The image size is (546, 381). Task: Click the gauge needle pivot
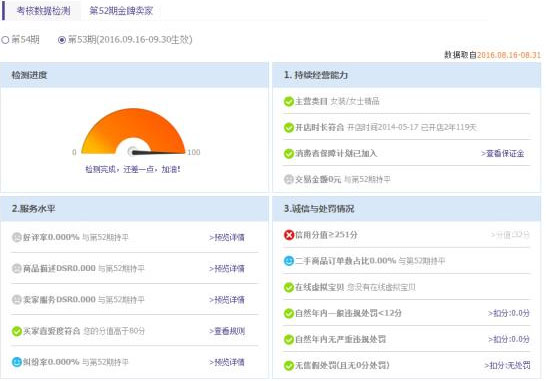click(132, 151)
